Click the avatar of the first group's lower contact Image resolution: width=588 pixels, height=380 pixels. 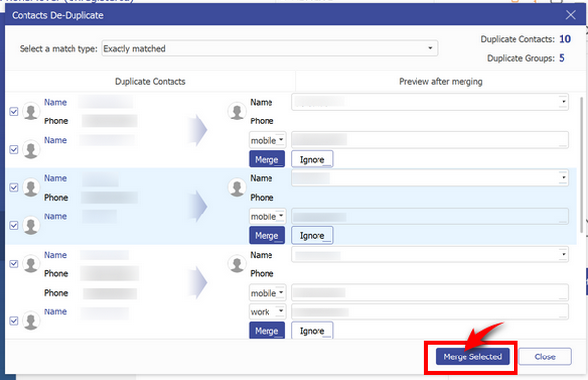point(31,150)
